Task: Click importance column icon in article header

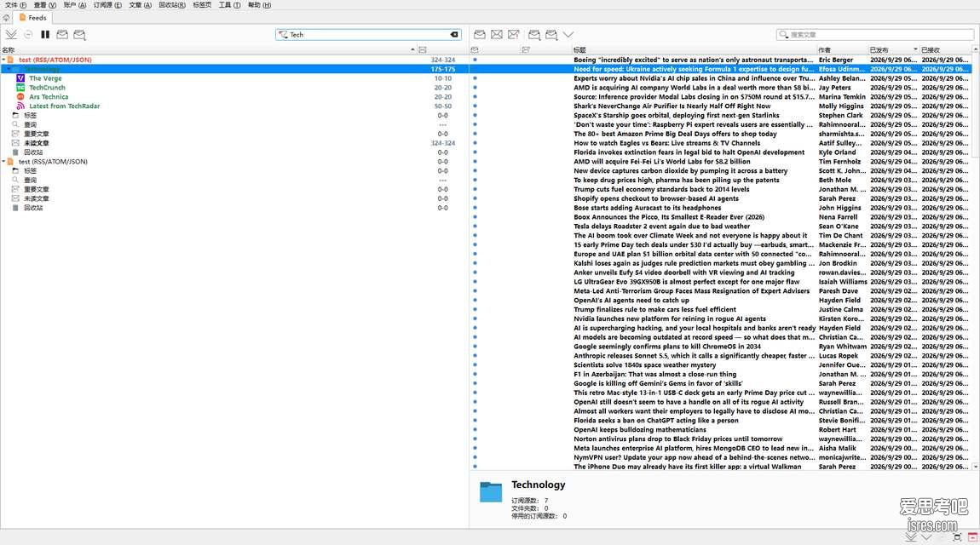Action: point(526,49)
